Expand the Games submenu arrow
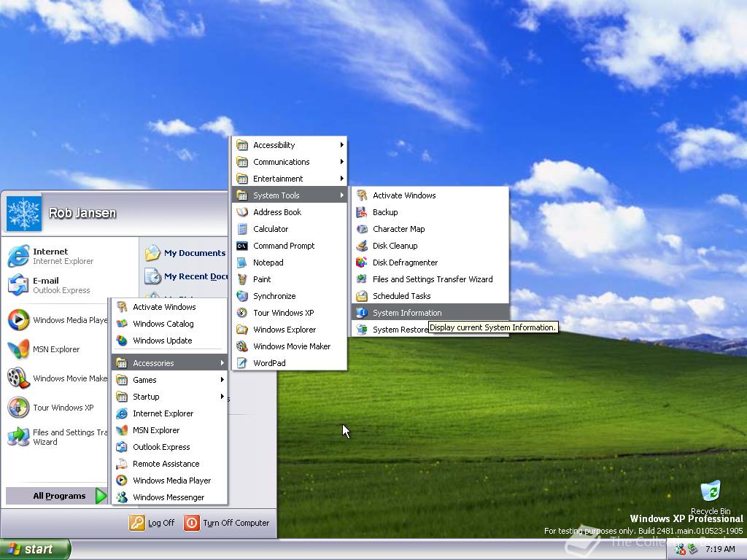Viewport: 747px width, 560px height. click(222, 379)
